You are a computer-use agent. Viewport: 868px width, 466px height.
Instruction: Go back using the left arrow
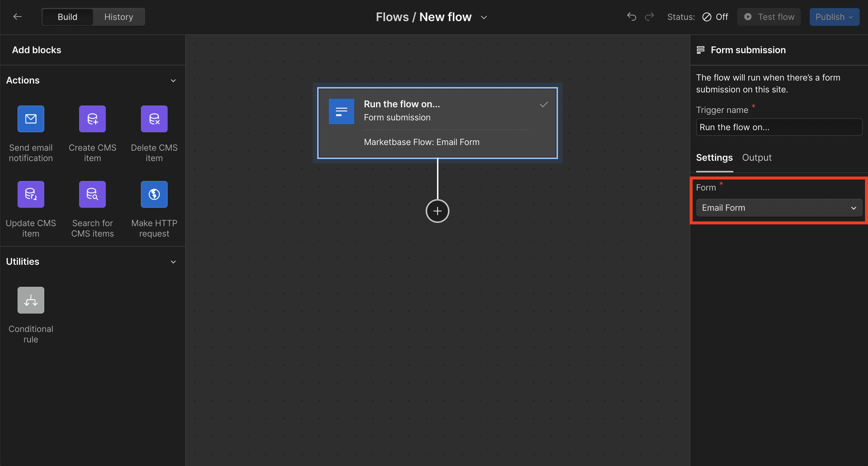[x=17, y=17]
